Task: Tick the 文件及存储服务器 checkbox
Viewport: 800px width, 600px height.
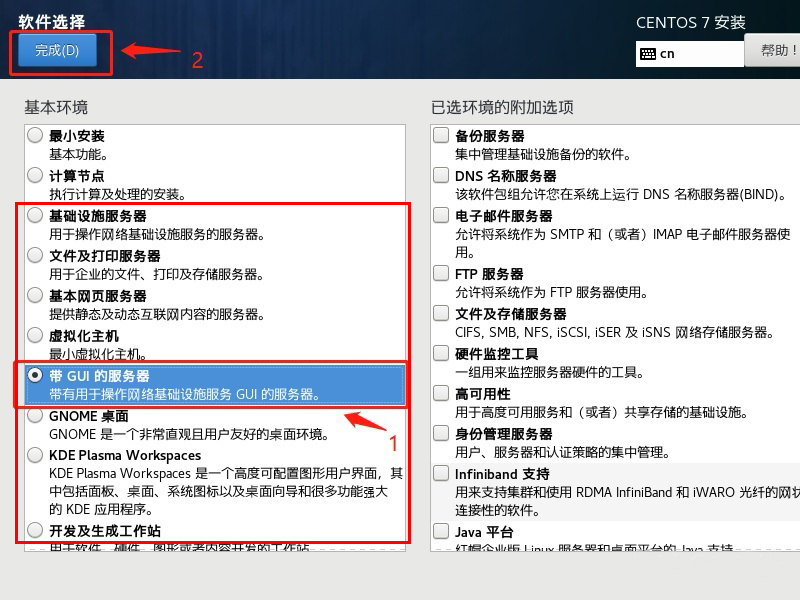Action: (441, 313)
